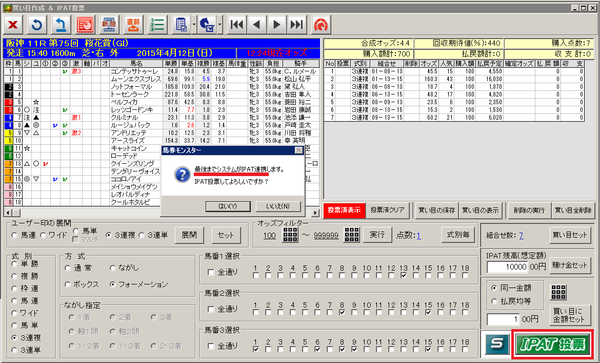Click the 買い目の保存 button
600x363 pixels.
pos(437,210)
